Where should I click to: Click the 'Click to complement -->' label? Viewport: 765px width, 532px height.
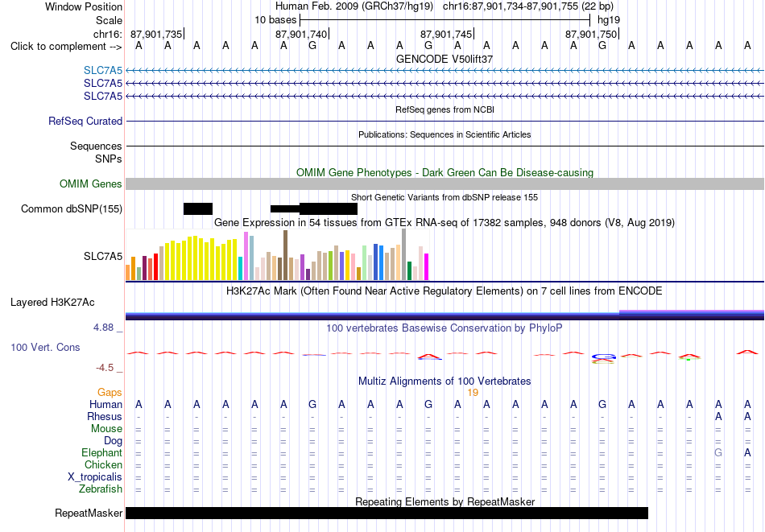(x=66, y=47)
